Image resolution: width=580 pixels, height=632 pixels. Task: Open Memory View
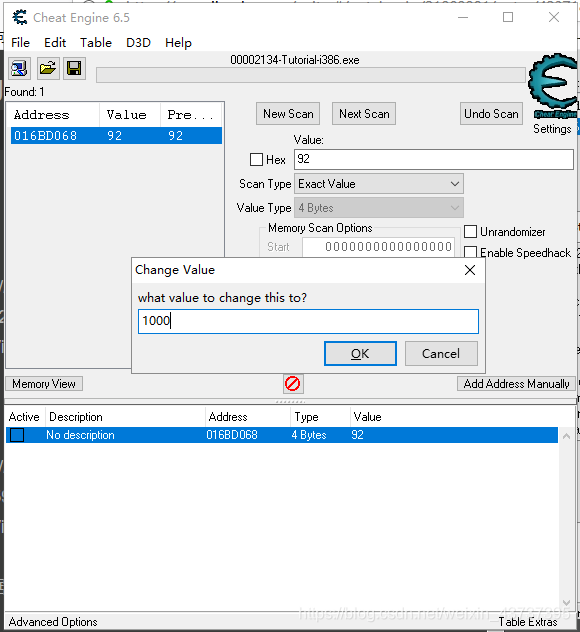(x=44, y=384)
